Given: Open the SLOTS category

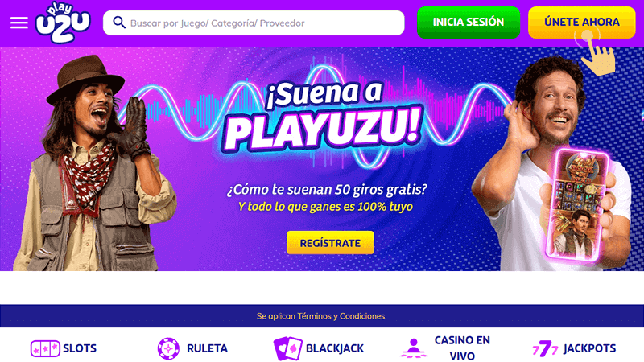Looking at the screenshot, I should (x=80, y=348).
